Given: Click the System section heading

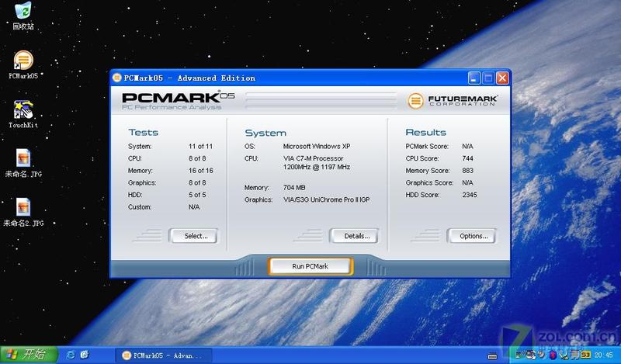Looking at the screenshot, I should tap(265, 133).
